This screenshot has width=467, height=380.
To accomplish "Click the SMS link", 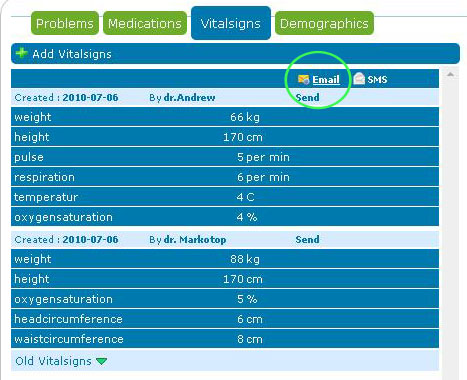I will pyautogui.click(x=377, y=79).
